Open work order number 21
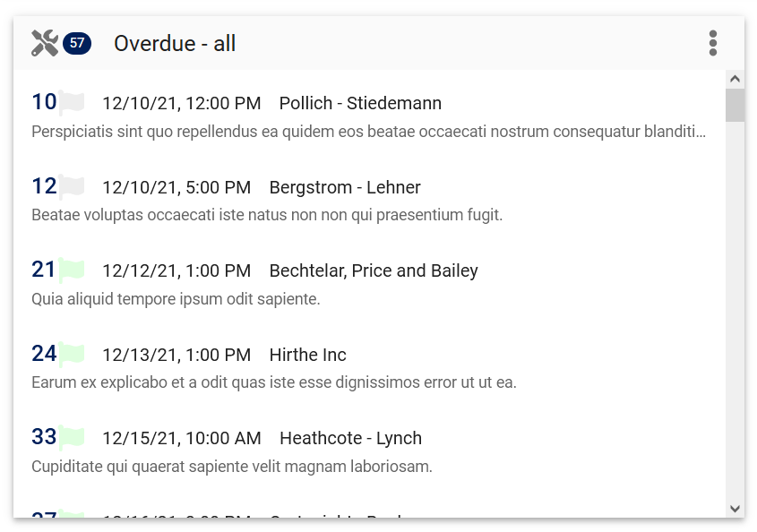This screenshot has width=757, height=532. [44, 270]
